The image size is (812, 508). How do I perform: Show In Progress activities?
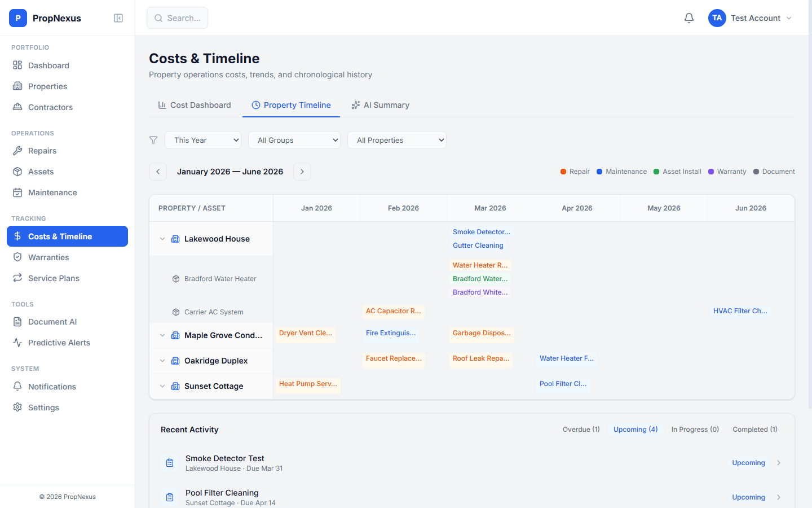coord(695,429)
